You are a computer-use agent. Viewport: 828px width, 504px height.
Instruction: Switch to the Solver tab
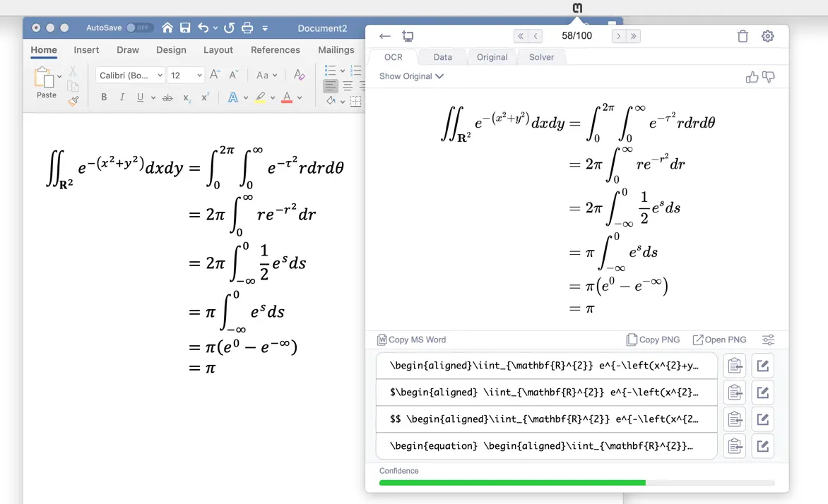[541, 57]
